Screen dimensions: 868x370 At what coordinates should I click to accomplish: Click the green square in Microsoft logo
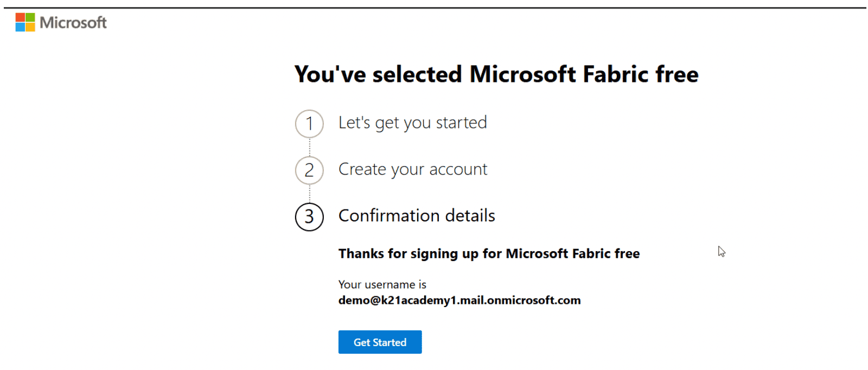[30, 17]
